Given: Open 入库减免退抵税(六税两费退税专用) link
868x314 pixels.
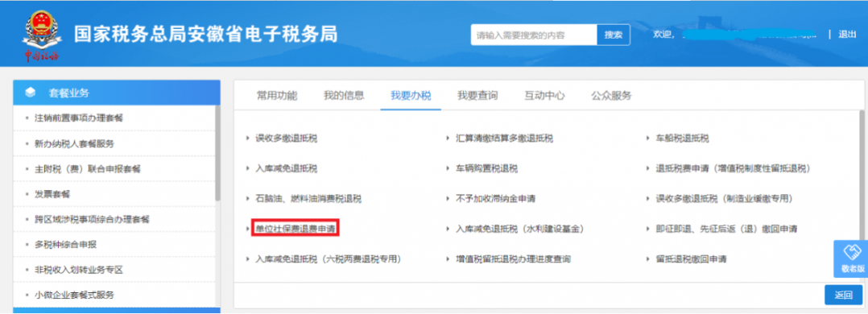Looking at the screenshot, I should click(328, 258).
